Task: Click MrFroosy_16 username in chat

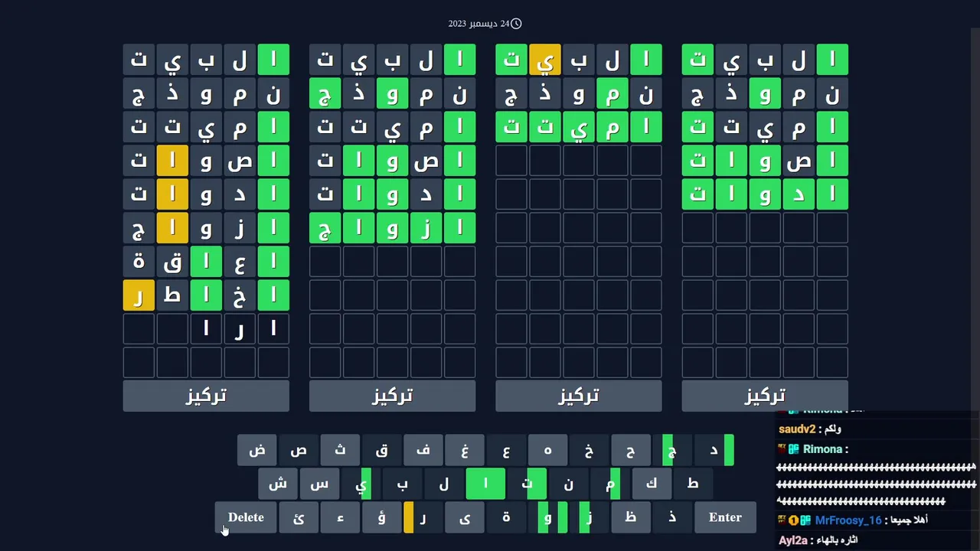Action: pyautogui.click(x=848, y=520)
